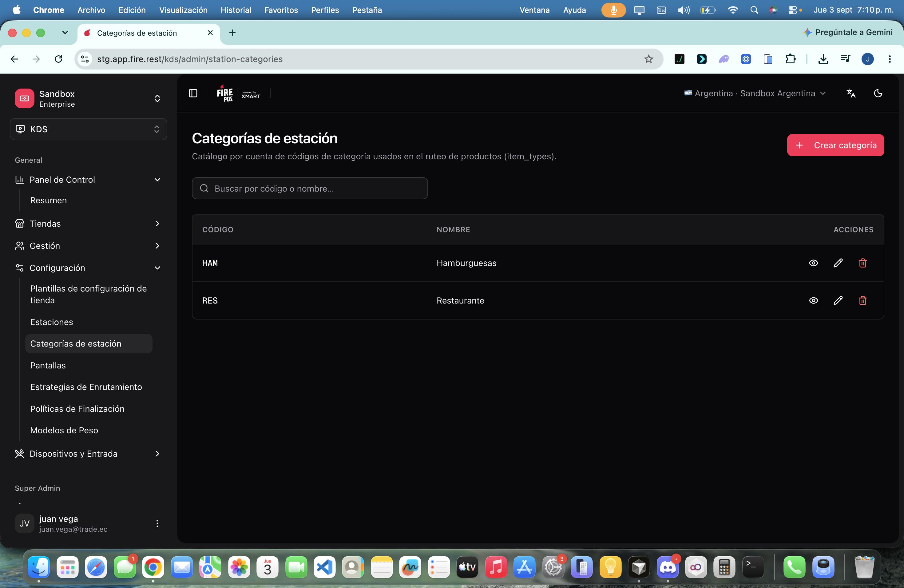
Task: Toggle the sidebar panel icon
Action: point(193,93)
